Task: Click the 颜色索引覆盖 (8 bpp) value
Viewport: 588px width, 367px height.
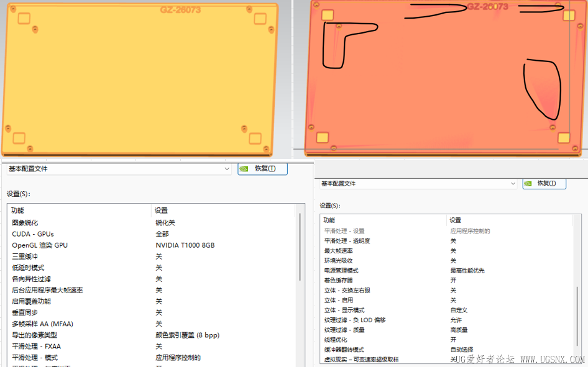Action: tap(188, 335)
